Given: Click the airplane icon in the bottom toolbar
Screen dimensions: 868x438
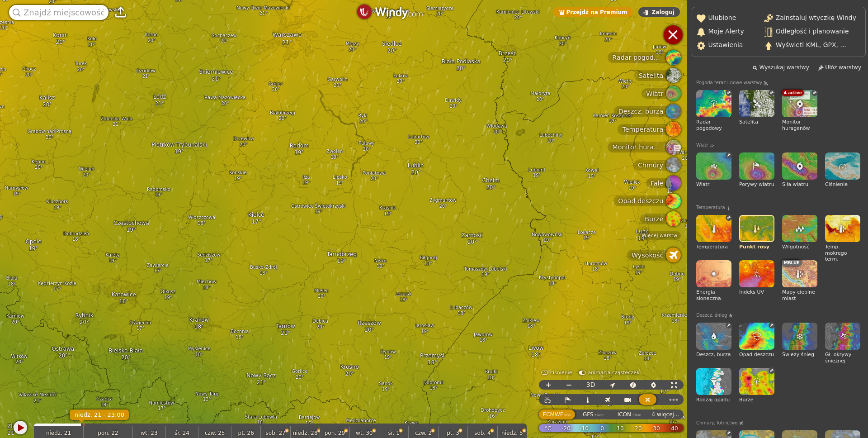Looking at the screenshot, I should (x=608, y=400).
